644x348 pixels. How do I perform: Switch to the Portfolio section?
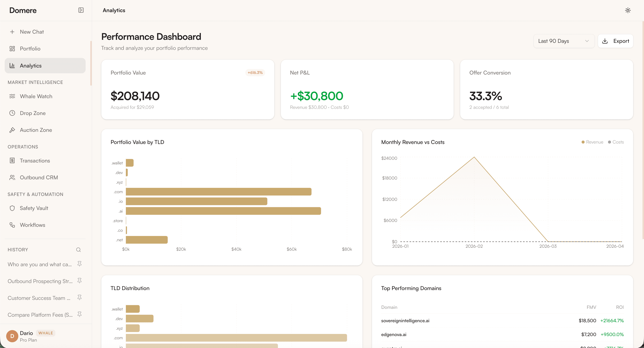[30, 48]
